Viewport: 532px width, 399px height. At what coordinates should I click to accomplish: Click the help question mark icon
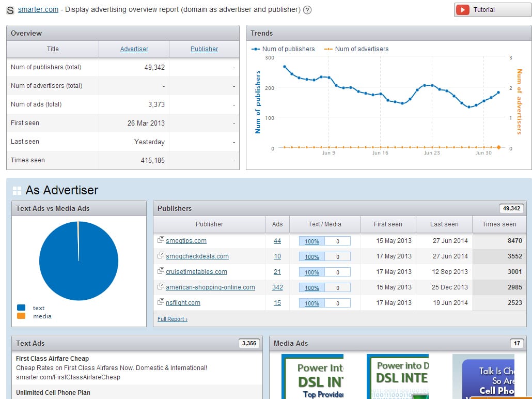pos(307,10)
